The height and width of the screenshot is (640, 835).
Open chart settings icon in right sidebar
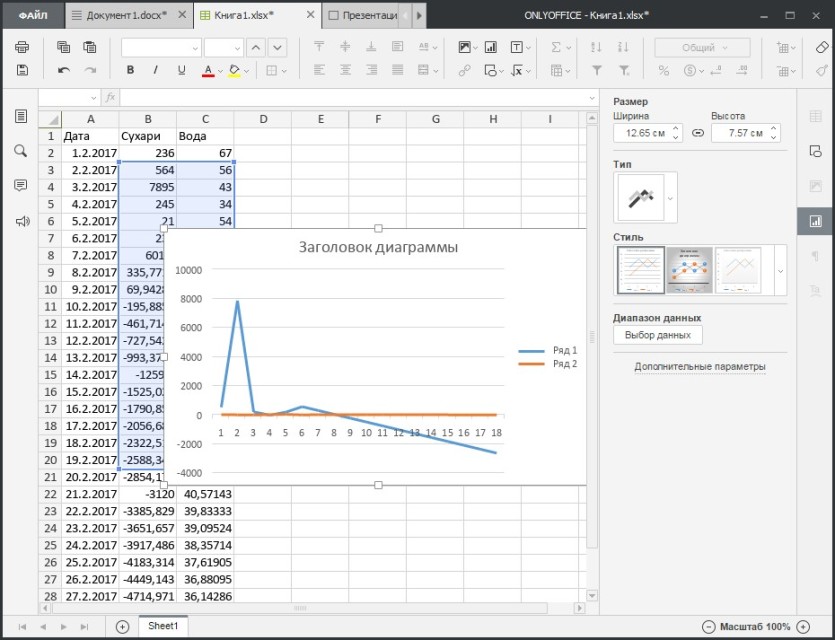pos(815,221)
